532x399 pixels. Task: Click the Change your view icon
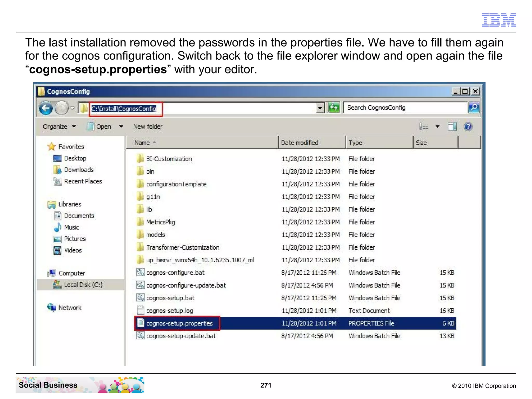click(x=424, y=127)
